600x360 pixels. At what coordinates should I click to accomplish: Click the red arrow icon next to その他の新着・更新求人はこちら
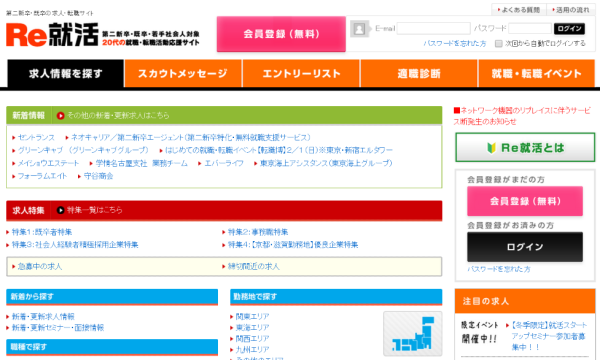pos(60,116)
